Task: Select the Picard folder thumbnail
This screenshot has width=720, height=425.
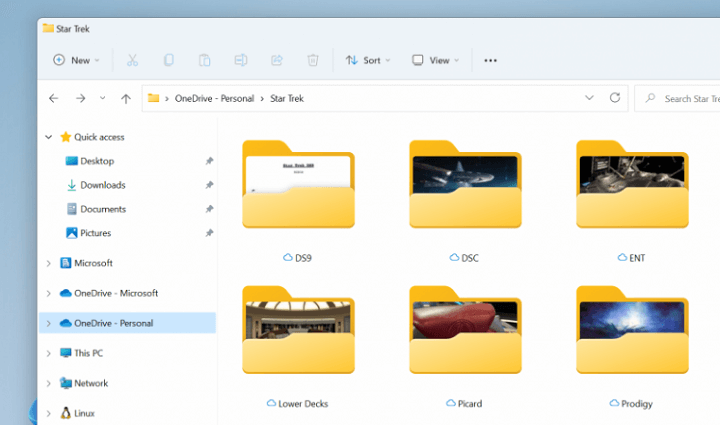Action: pos(465,330)
